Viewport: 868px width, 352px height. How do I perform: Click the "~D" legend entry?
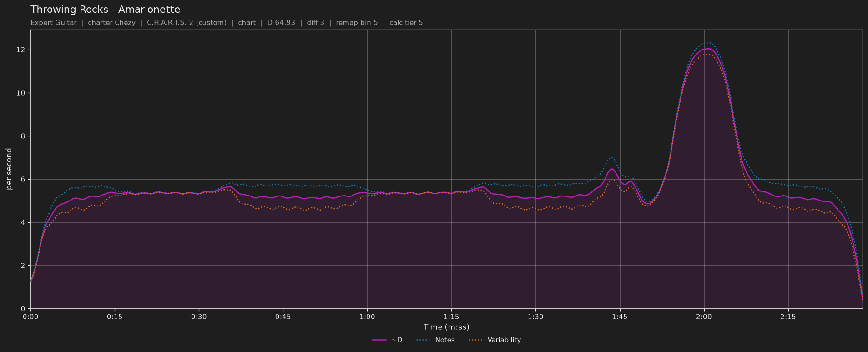point(387,340)
